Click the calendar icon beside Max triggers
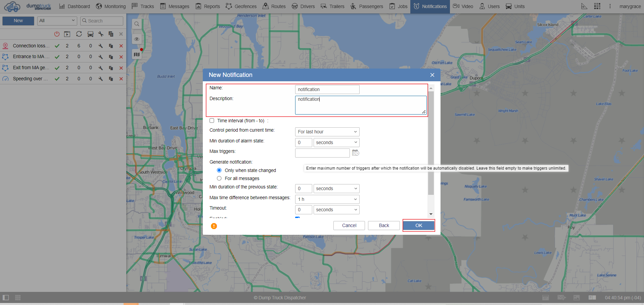This screenshot has width=644, height=305. (x=356, y=153)
